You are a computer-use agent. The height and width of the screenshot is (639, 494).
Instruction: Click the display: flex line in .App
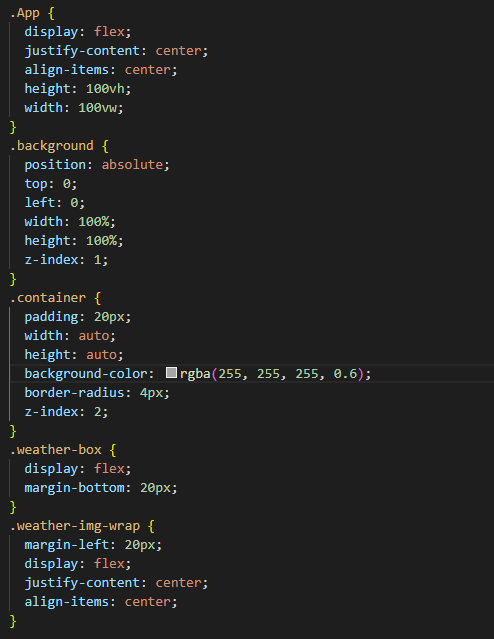point(78,32)
